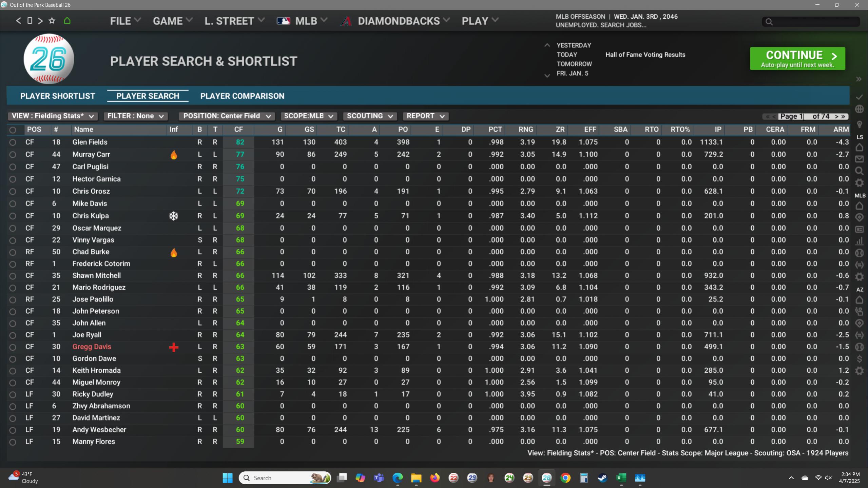Open the DIAMONDBACKS menu
The width and height of the screenshot is (868, 488).
pyautogui.click(x=399, y=21)
